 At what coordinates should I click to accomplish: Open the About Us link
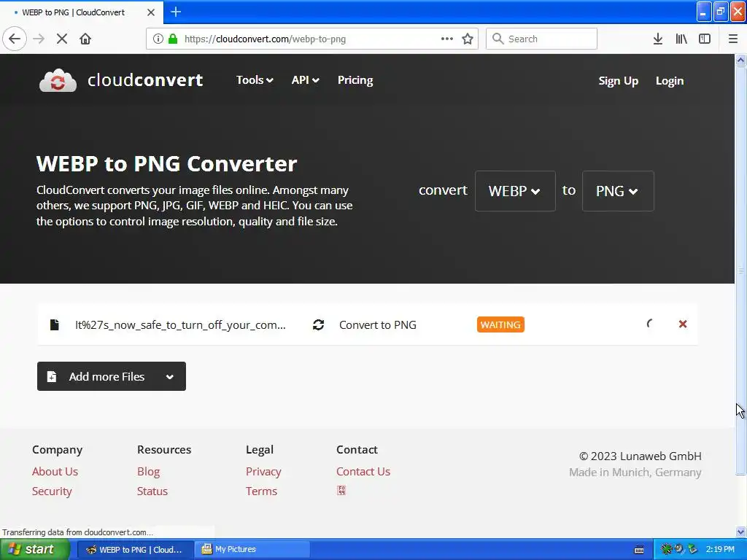55,472
